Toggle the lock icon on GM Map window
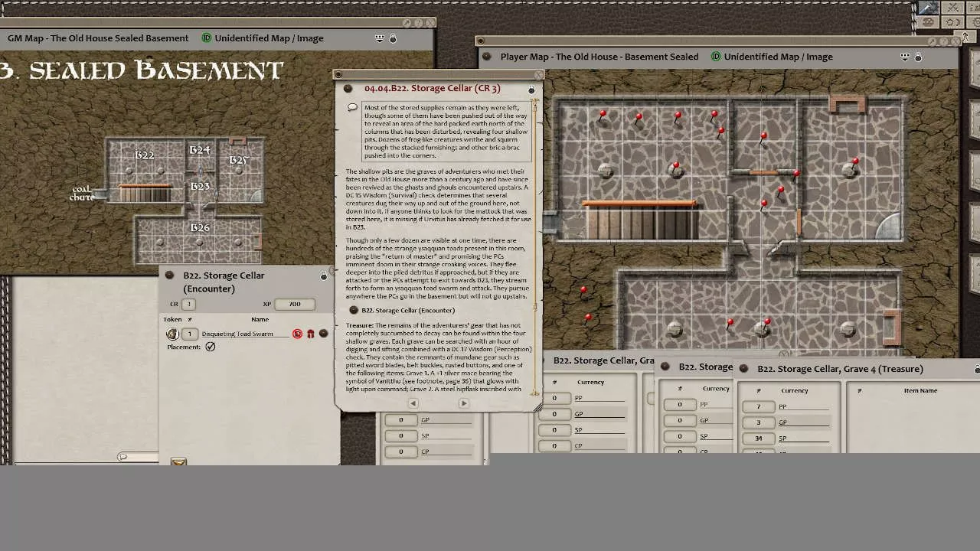Screen dimensions: 980x551 click(x=393, y=38)
